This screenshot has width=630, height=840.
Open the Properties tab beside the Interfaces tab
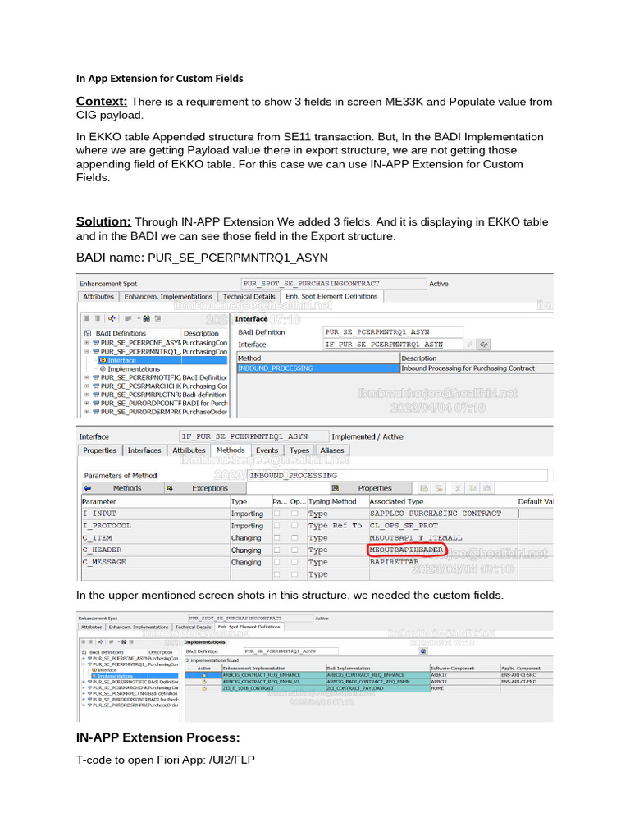pos(99,450)
